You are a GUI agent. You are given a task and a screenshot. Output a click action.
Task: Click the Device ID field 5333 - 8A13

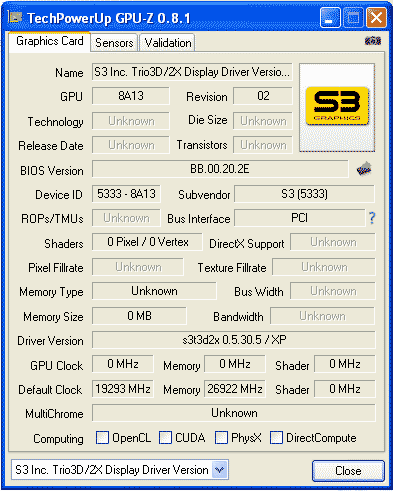pos(126,194)
